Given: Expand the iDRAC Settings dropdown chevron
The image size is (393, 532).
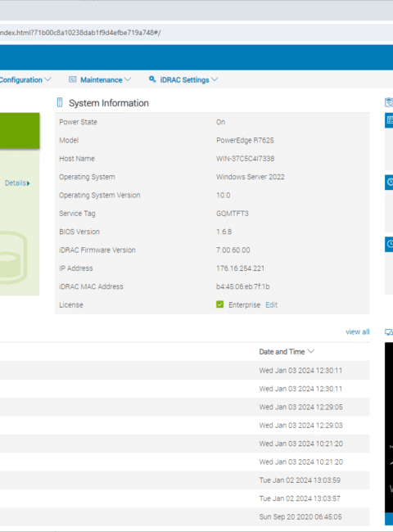Looking at the screenshot, I should 215,79.
